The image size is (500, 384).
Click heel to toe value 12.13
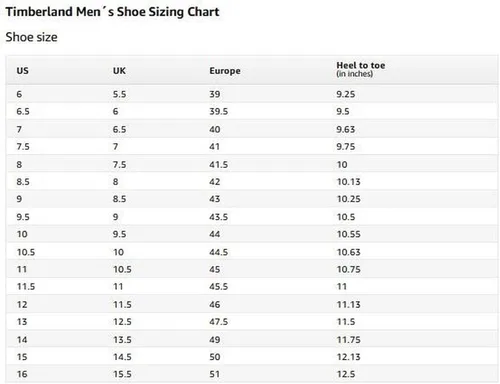tap(348, 357)
